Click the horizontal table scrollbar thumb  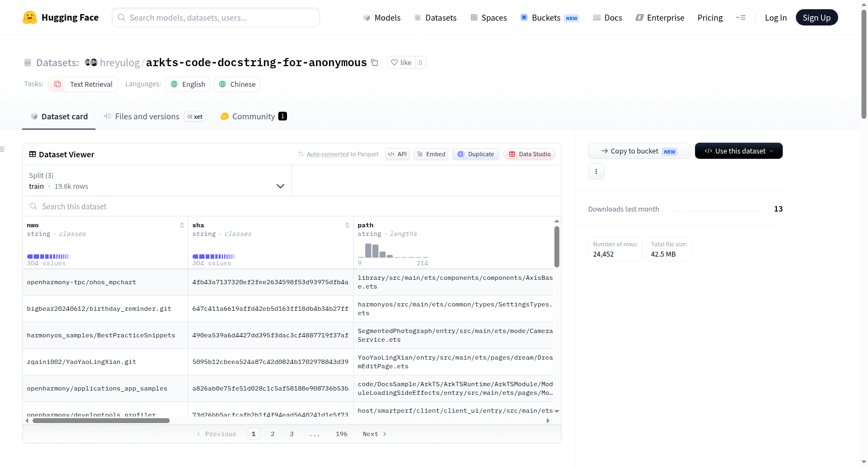pyautogui.click(x=101, y=420)
